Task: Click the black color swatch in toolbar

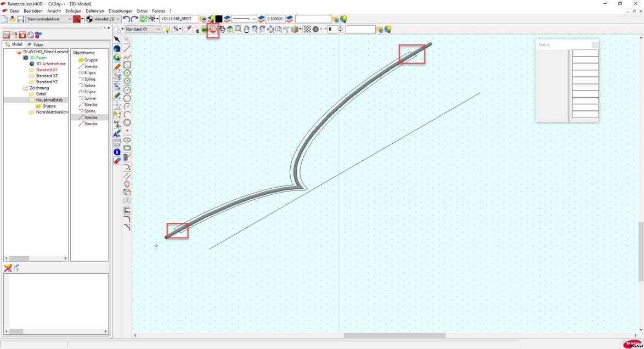Action: [219, 19]
